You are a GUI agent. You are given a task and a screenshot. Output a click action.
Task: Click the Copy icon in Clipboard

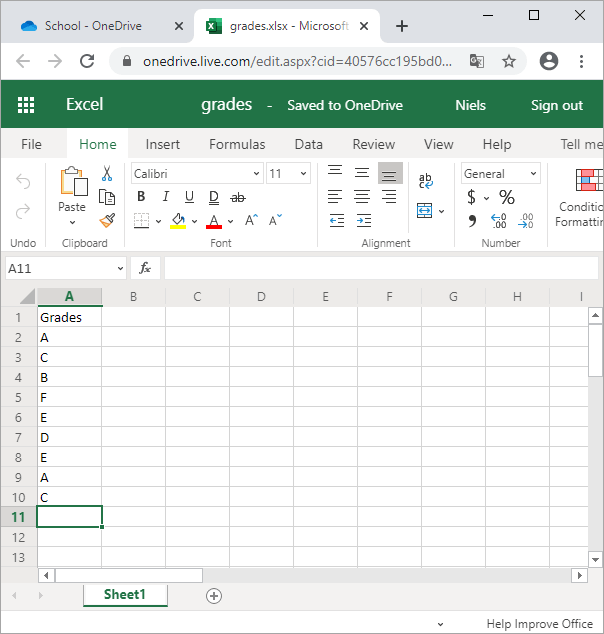[107, 197]
